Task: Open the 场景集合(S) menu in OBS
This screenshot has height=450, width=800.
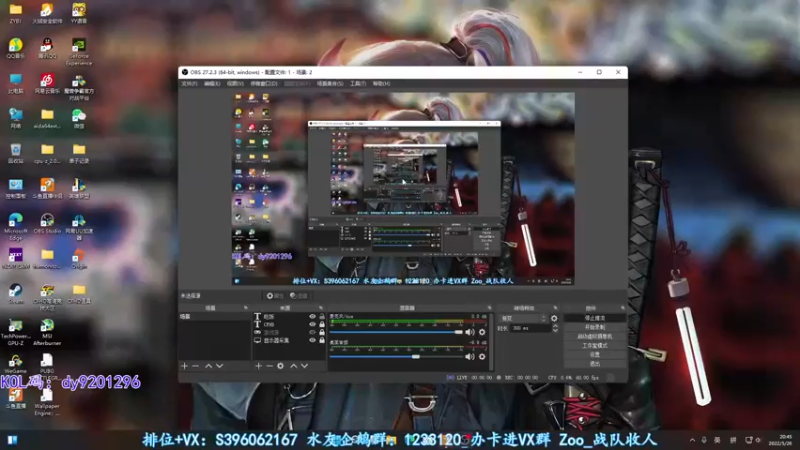Action: pyautogui.click(x=330, y=84)
